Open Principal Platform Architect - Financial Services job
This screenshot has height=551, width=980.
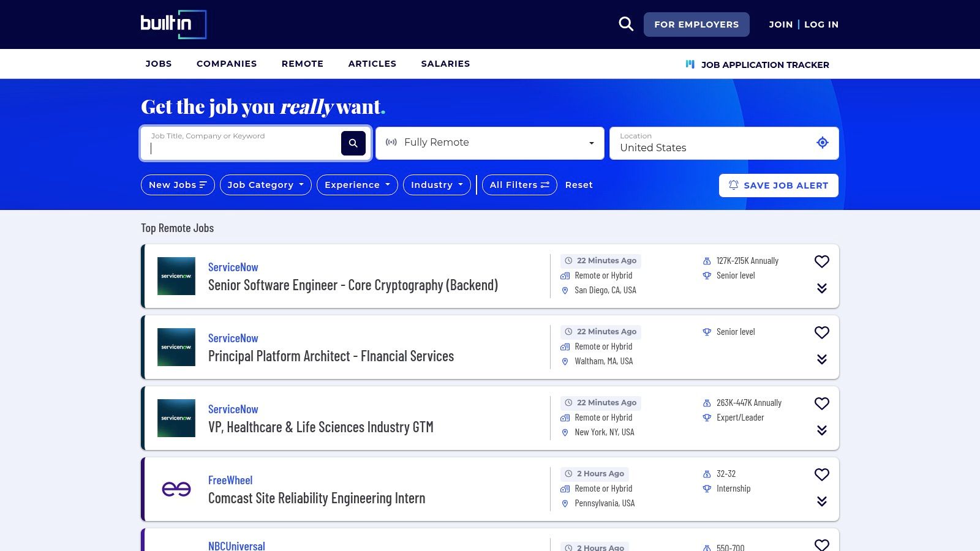coord(331,356)
